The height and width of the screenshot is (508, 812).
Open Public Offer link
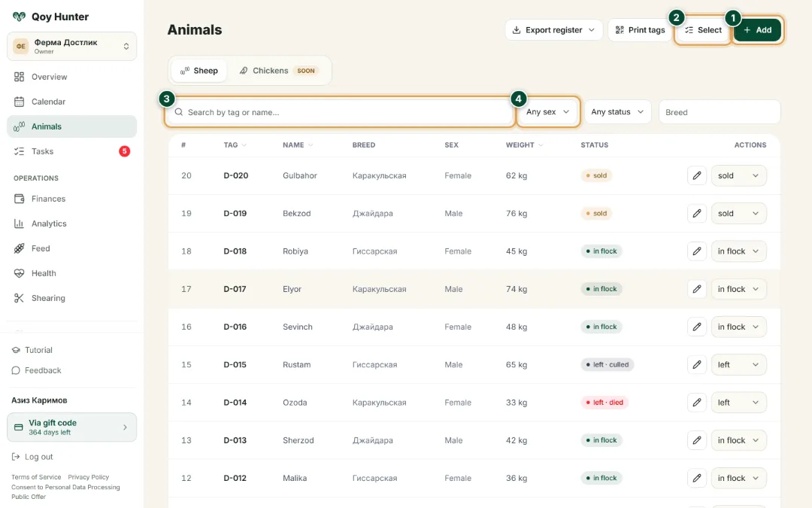pyautogui.click(x=29, y=497)
